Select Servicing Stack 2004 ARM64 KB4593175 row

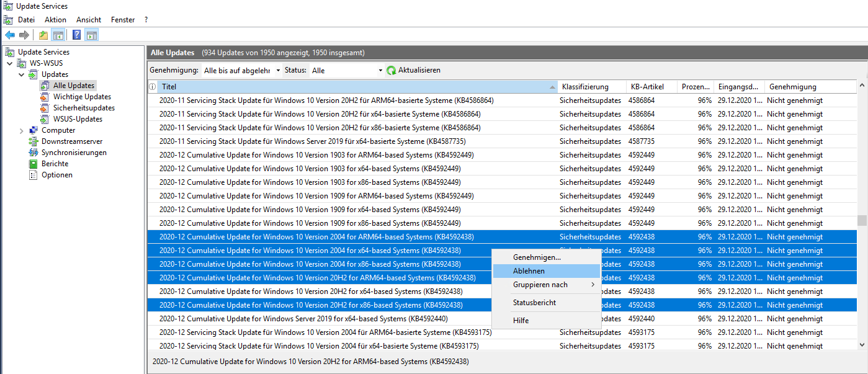(502, 332)
